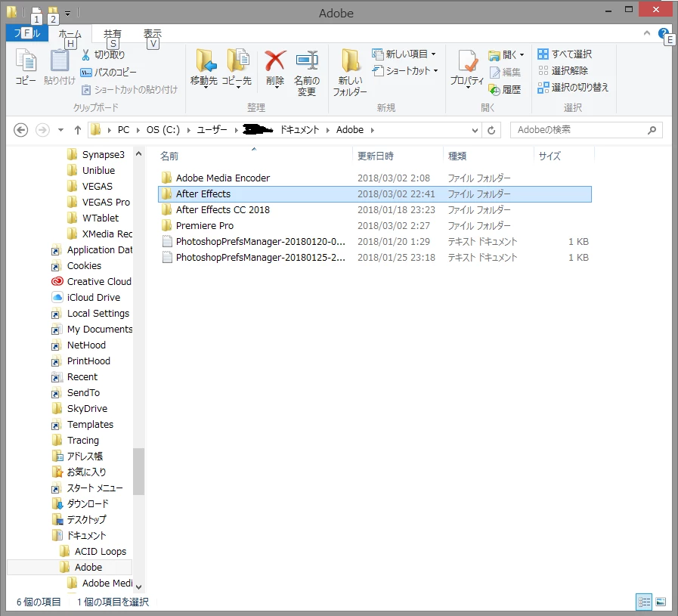
Task: Click Open (開く) ribbon button
Action: (506, 55)
